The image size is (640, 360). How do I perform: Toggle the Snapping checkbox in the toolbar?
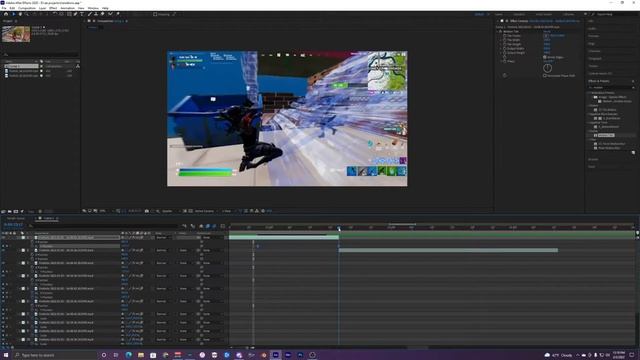tap(155, 14)
